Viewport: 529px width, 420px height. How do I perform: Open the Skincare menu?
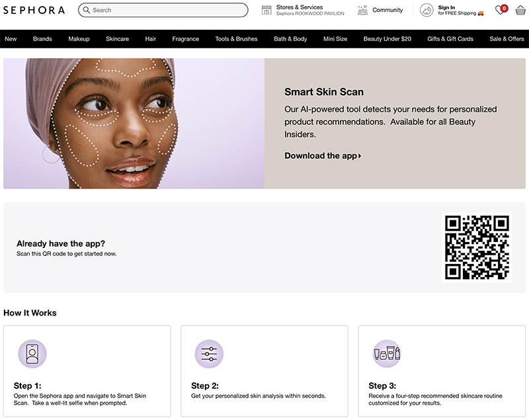point(118,39)
